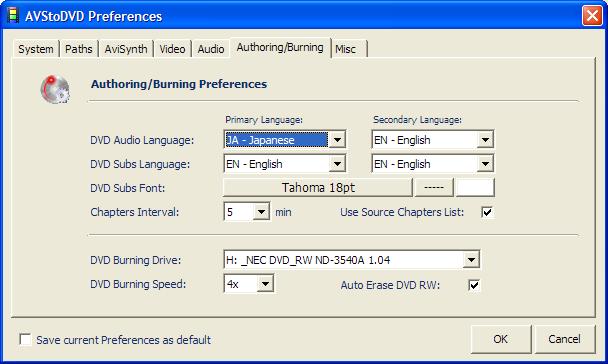
Task: Confirm with the OK button
Action: pyautogui.click(x=501, y=339)
